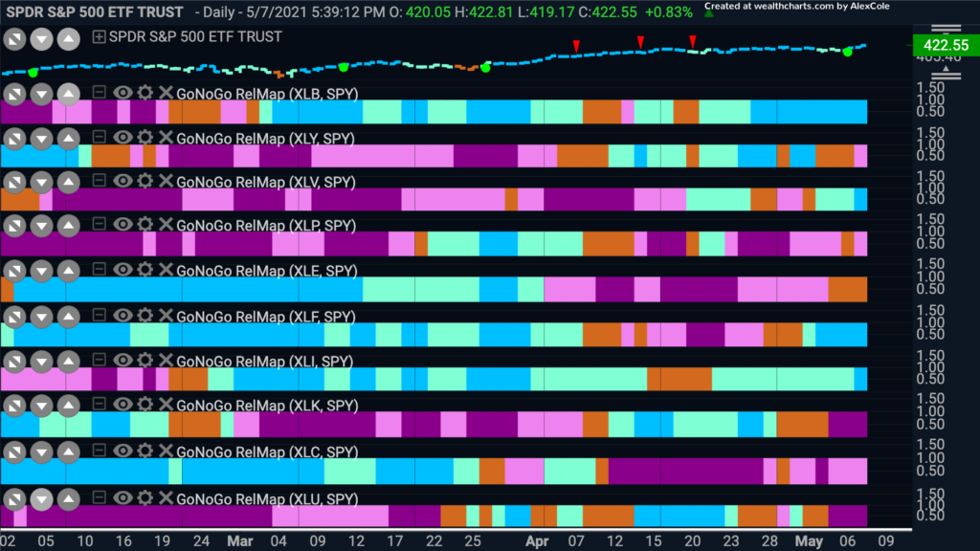
Task: Collapse the XLI RelMap pane
Action: pyautogui.click(x=99, y=360)
